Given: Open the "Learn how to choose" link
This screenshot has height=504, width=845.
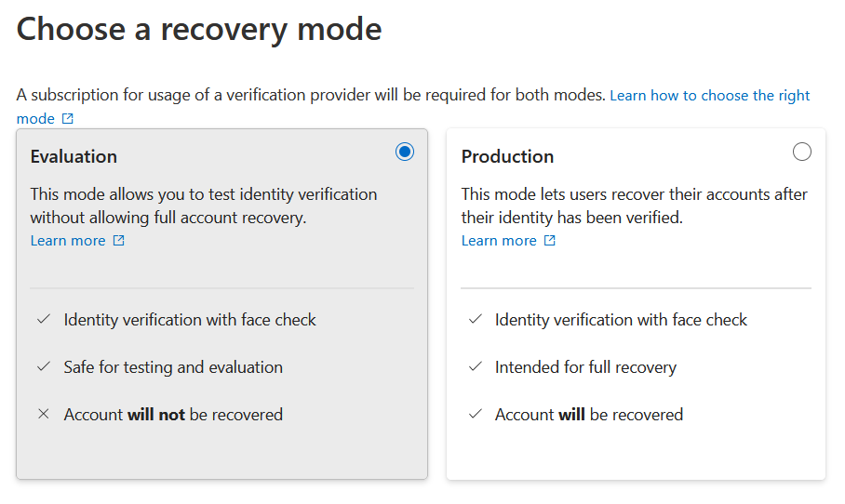Looking at the screenshot, I should [709, 96].
